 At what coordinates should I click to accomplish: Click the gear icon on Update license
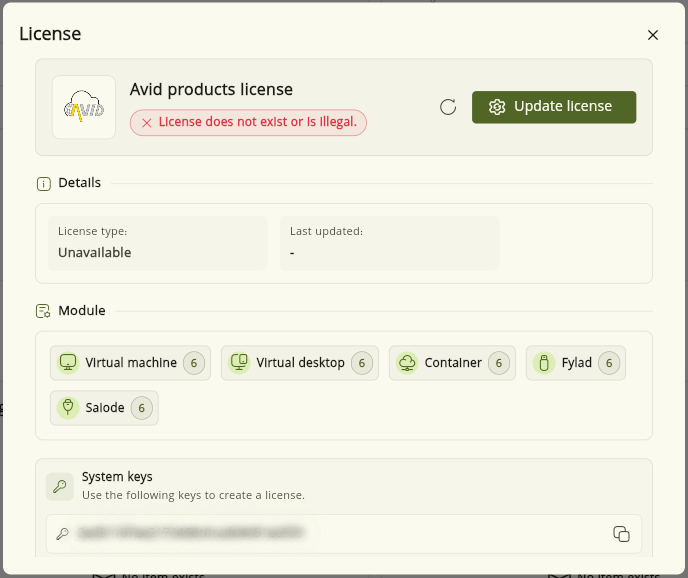(497, 107)
